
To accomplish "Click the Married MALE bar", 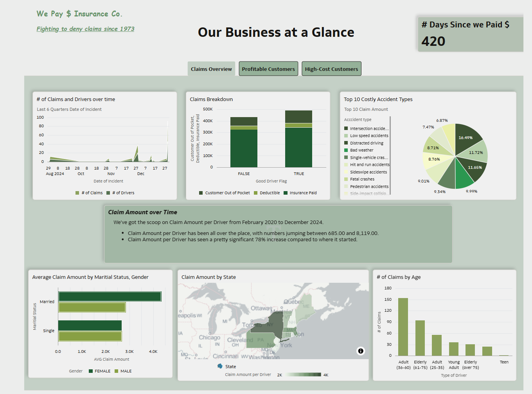I will click(92, 307).
